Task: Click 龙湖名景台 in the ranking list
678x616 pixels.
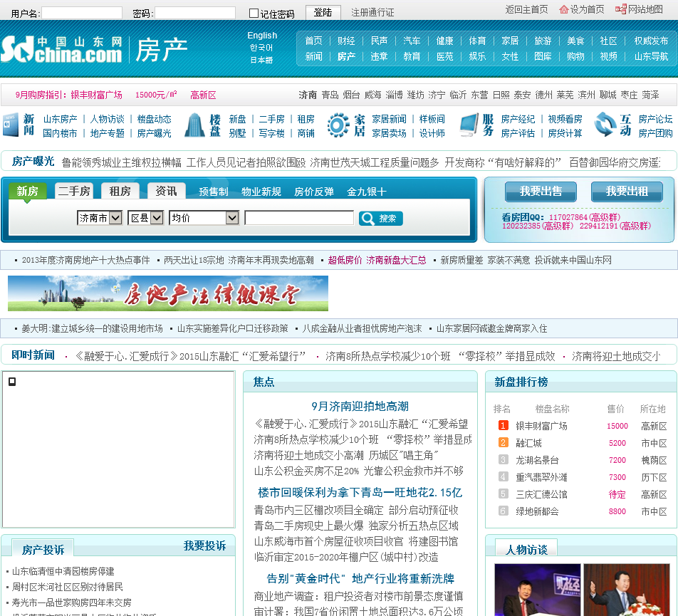Action: 537,460
